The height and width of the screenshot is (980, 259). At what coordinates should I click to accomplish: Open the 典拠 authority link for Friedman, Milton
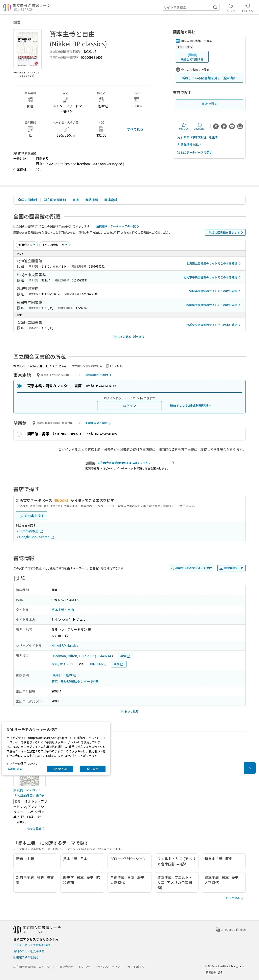pos(125,656)
